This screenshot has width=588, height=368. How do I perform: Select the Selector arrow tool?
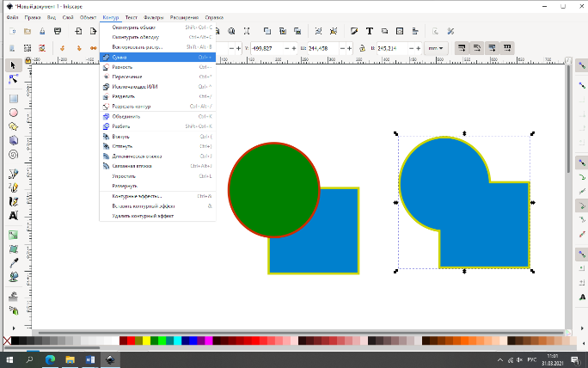coord(13,65)
